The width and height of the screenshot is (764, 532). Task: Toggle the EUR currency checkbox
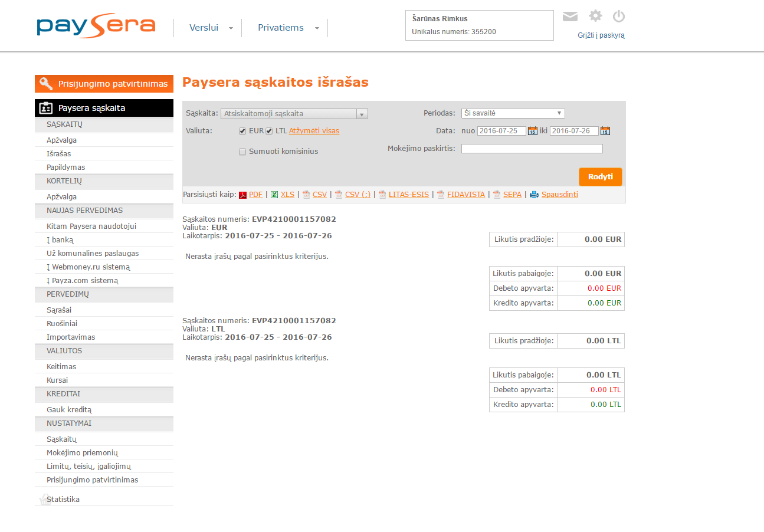[x=242, y=131]
